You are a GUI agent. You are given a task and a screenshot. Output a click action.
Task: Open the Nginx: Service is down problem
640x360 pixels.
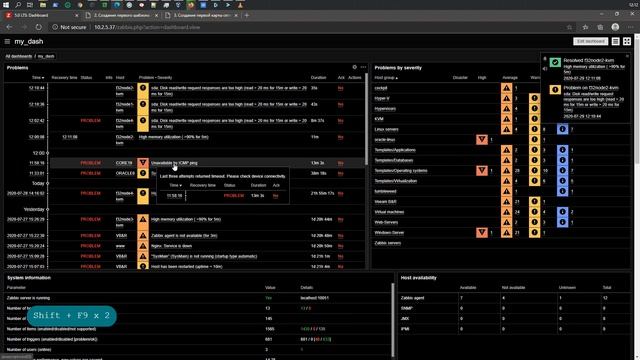click(171, 246)
